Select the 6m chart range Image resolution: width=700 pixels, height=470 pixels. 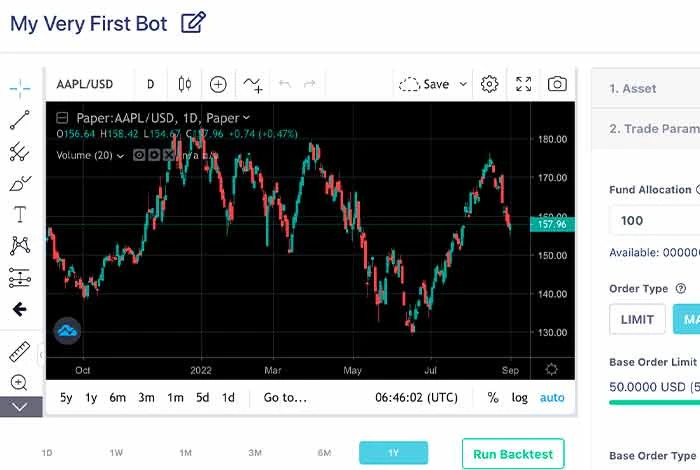118,397
